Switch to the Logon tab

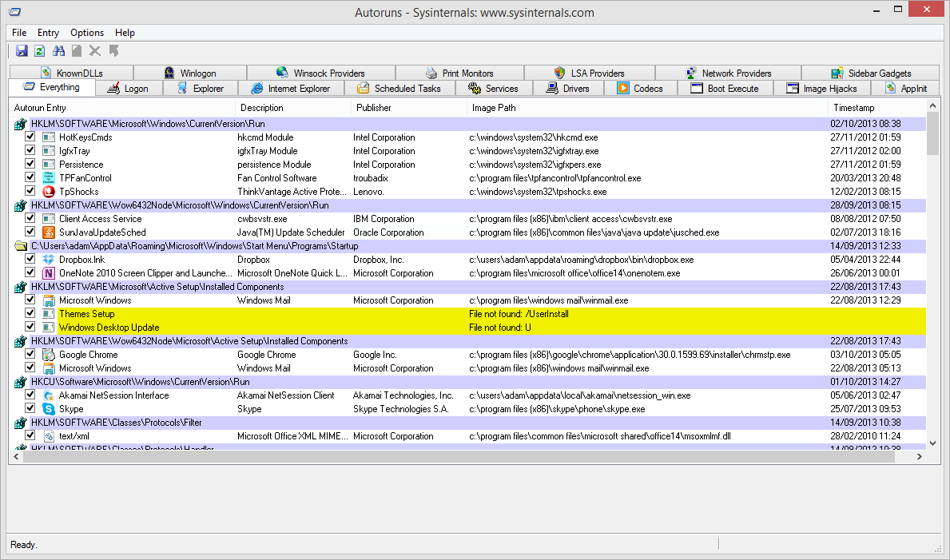pos(129,89)
